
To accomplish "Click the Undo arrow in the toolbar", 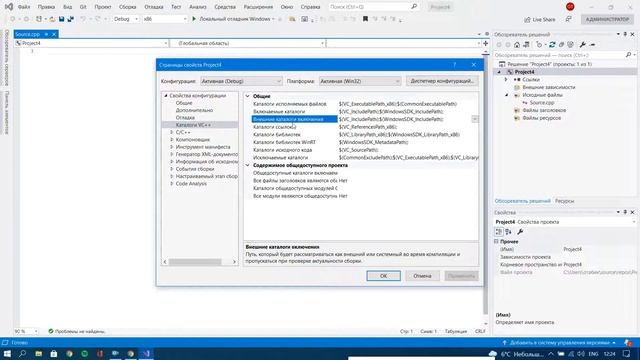I will (x=83, y=19).
